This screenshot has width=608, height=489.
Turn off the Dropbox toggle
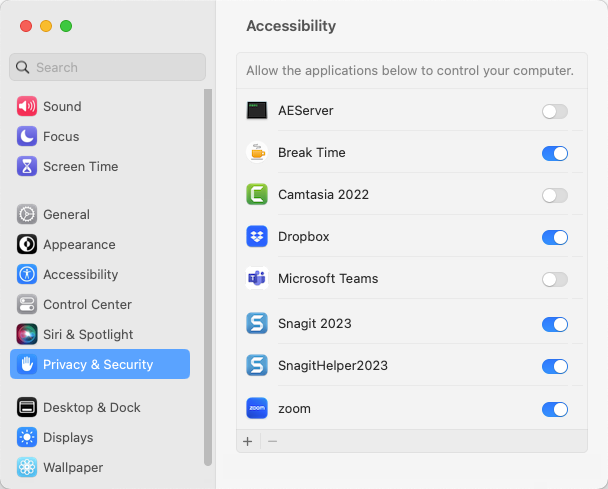coord(554,237)
